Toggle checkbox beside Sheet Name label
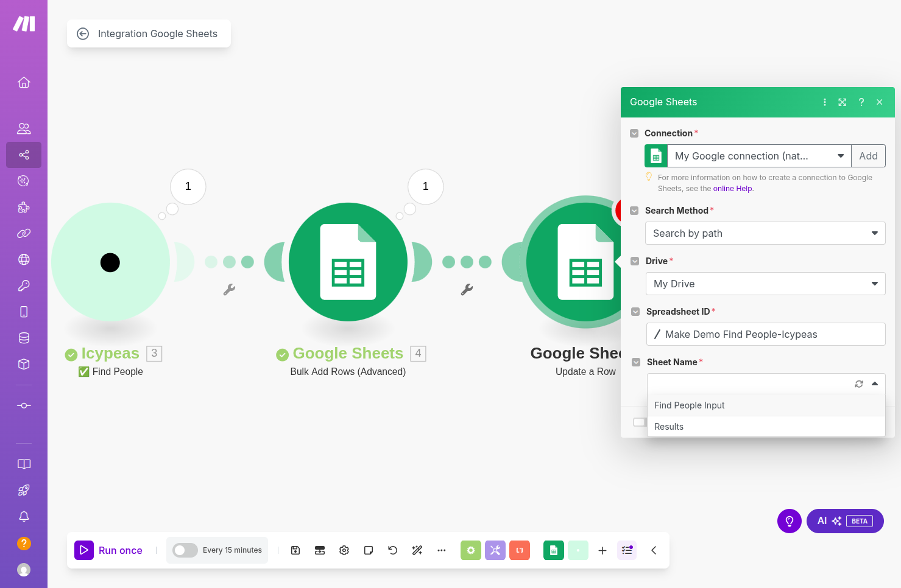 pos(636,362)
